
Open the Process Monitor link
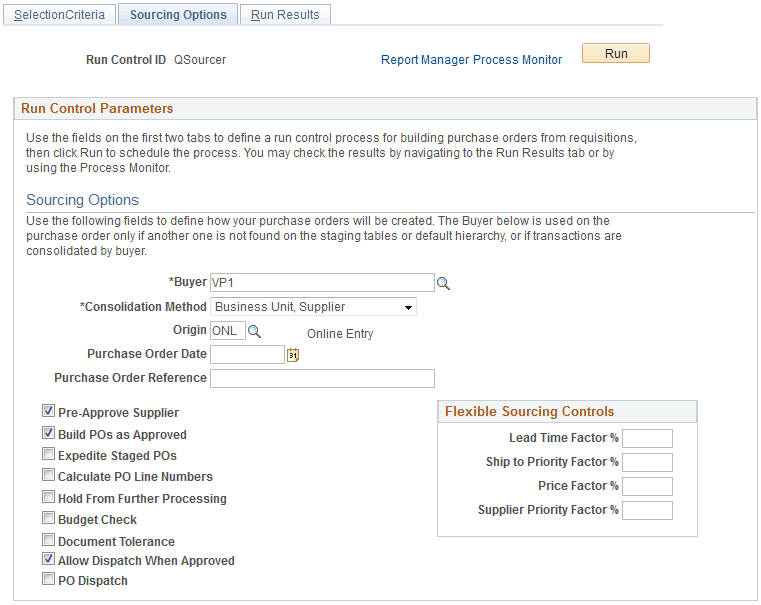517,60
